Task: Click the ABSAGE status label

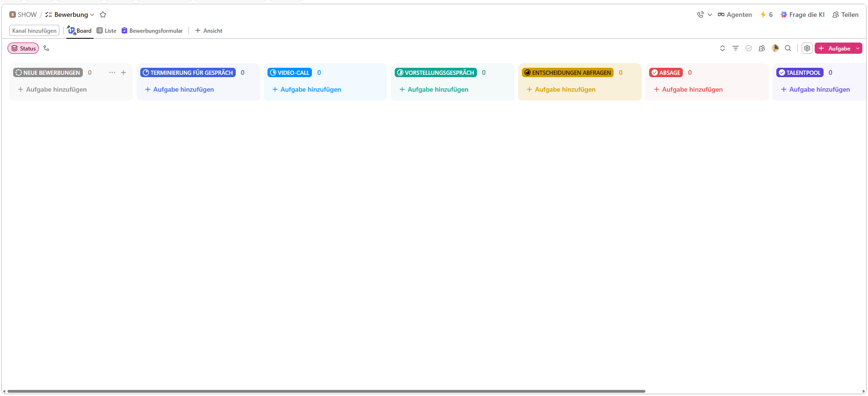Action: 666,72
